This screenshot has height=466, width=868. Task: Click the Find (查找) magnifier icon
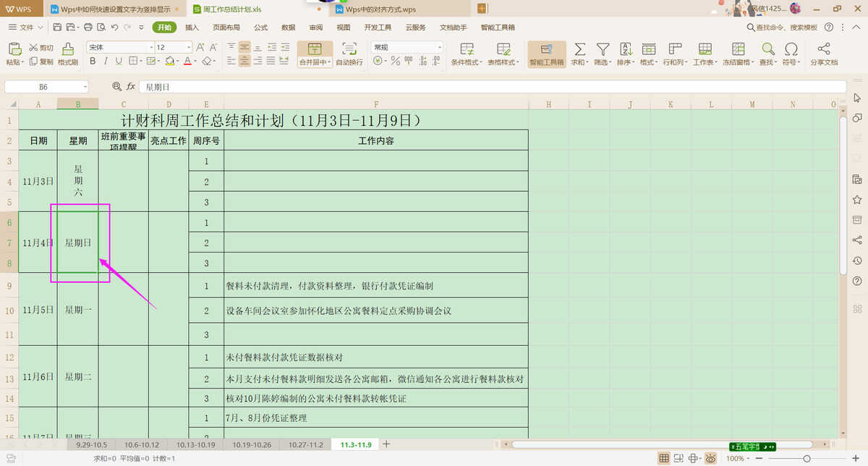(x=767, y=48)
